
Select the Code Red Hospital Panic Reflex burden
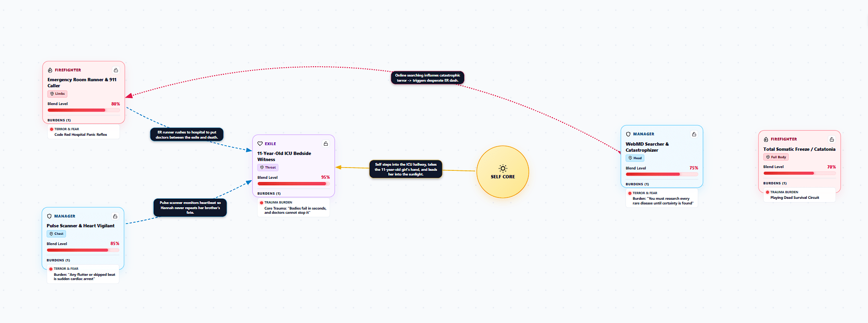(83, 132)
